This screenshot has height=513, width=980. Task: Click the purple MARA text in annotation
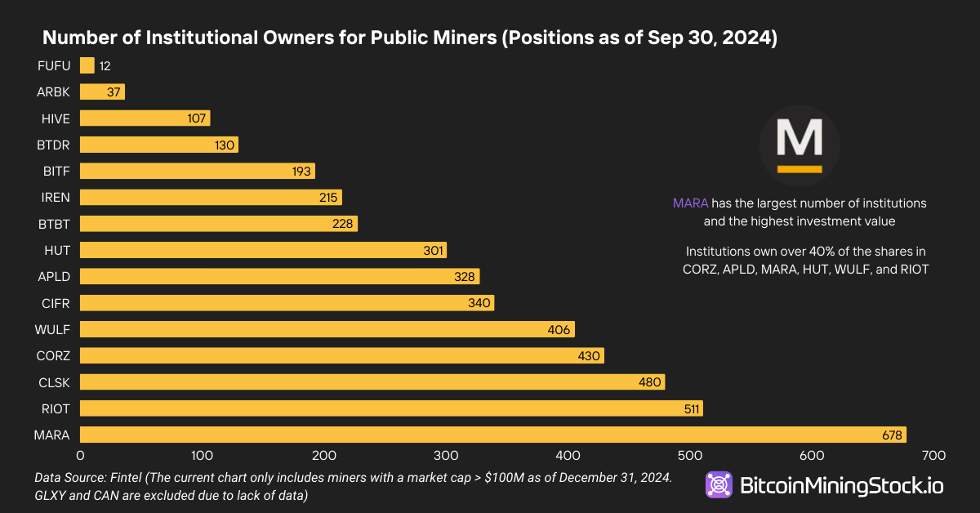tap(690, 203)
